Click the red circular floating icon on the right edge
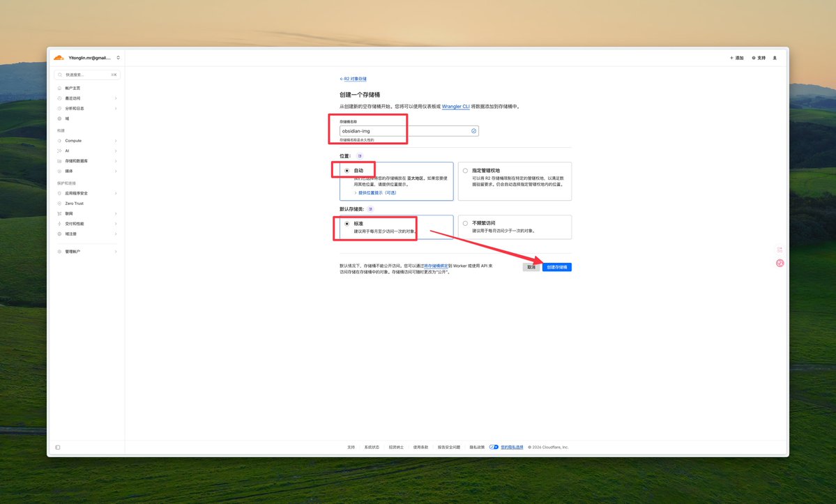 click(780, 264)
